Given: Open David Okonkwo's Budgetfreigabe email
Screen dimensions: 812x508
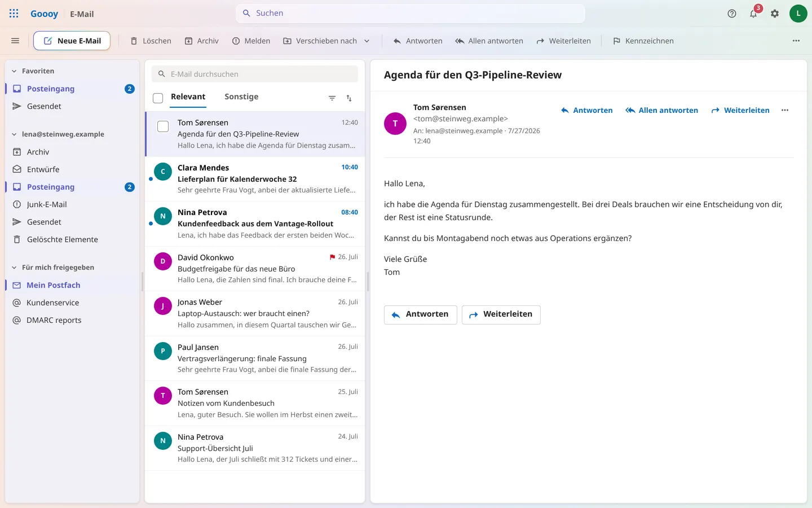Looking at the screenshot, I should pos(255,269).
